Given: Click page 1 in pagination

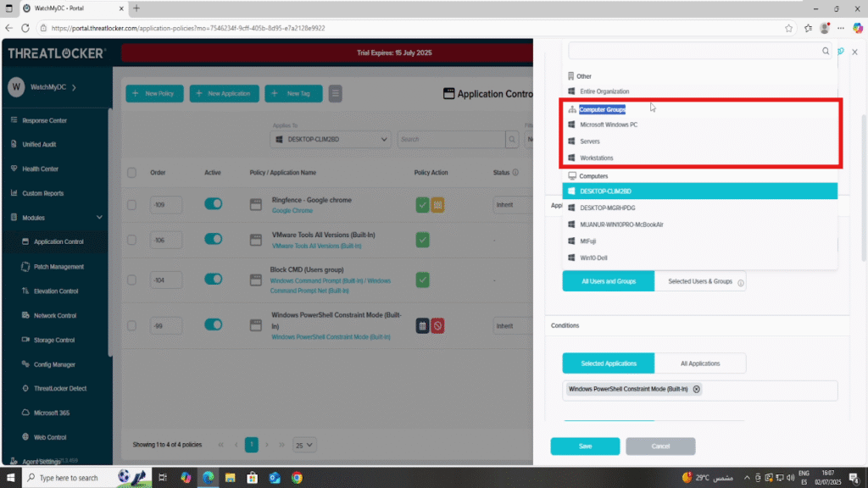Looking at the screenshot, I should (251, 444).
